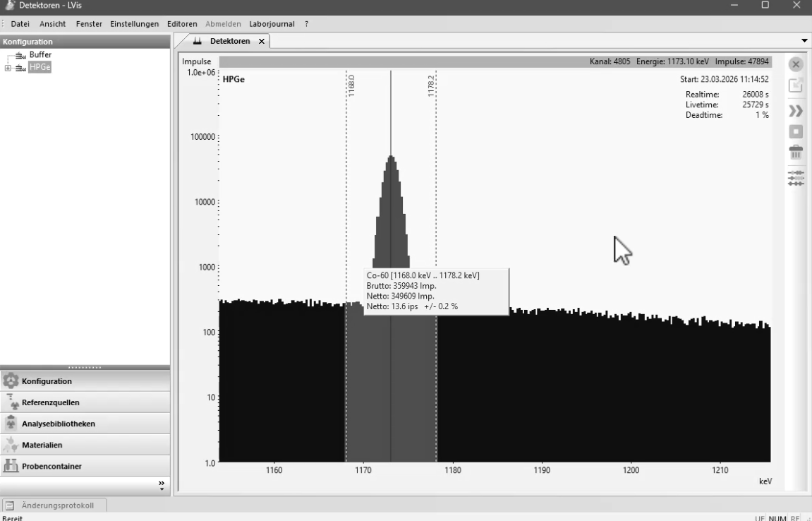Expand the HPGe tree node
This screenshot has height=521, width=812.
(8, 68)
